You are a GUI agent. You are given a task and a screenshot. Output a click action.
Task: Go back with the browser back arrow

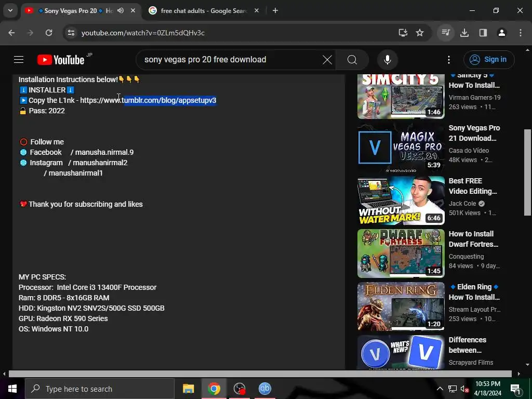pos(11,33)
